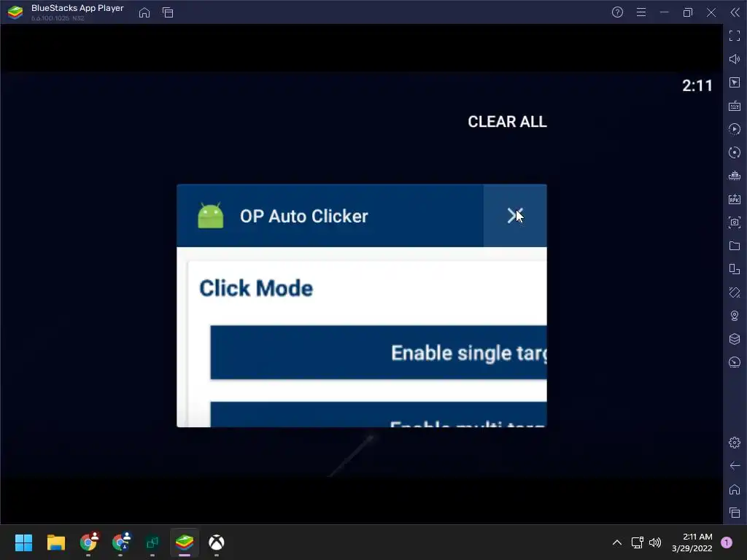Close the OP Auto Clicker card
Viewport: 747px width, 560px height.
point(515,216)
